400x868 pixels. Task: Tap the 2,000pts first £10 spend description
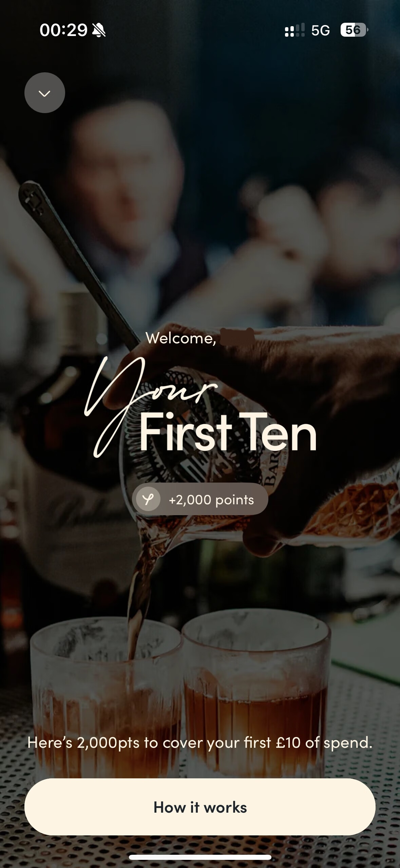(x=200, y=742)
